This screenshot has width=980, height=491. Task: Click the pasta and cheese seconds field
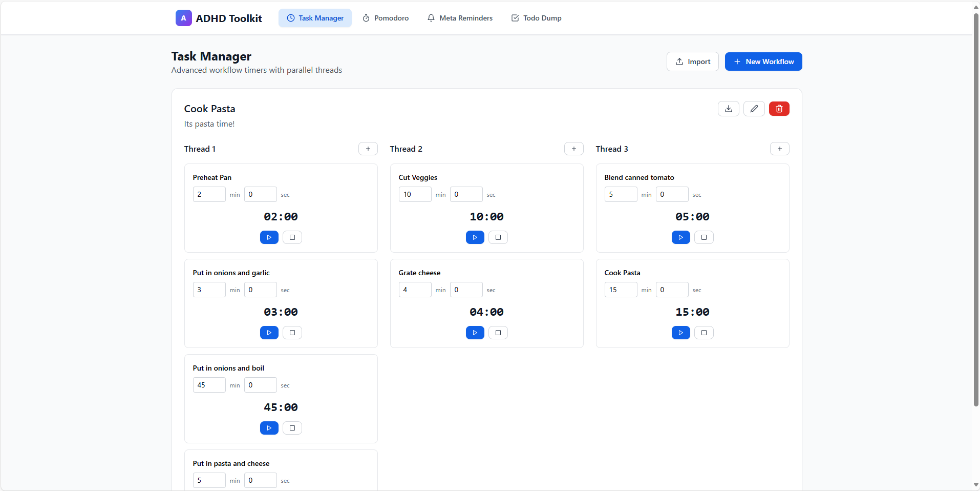tap(261, 480)
